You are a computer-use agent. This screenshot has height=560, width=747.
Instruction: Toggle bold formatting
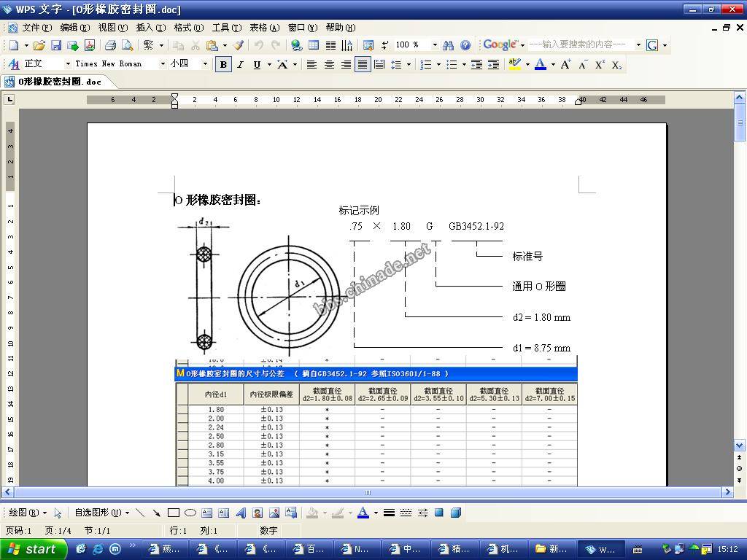(x=223, y=65)
